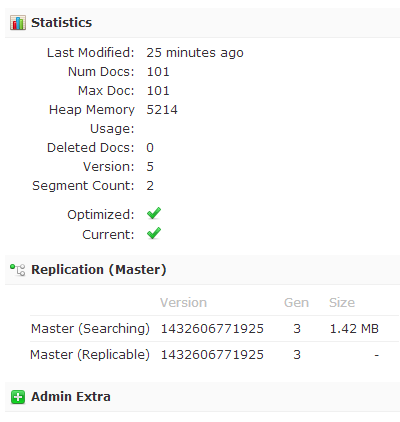Expand the Admin Extra section
Screen dimensions: 400x422
[202, 397]
